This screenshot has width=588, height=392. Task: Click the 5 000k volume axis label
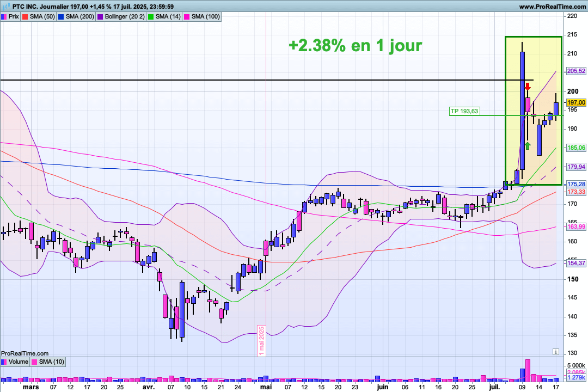[576, 365]
